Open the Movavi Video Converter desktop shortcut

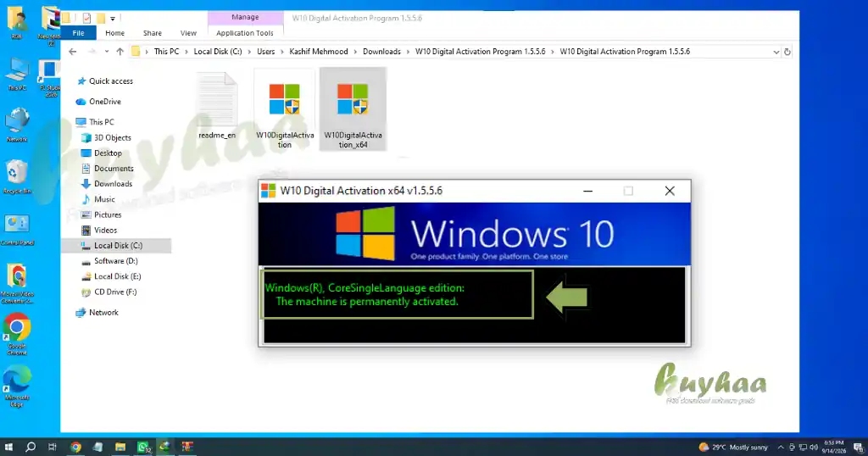[x=17, y=283]
